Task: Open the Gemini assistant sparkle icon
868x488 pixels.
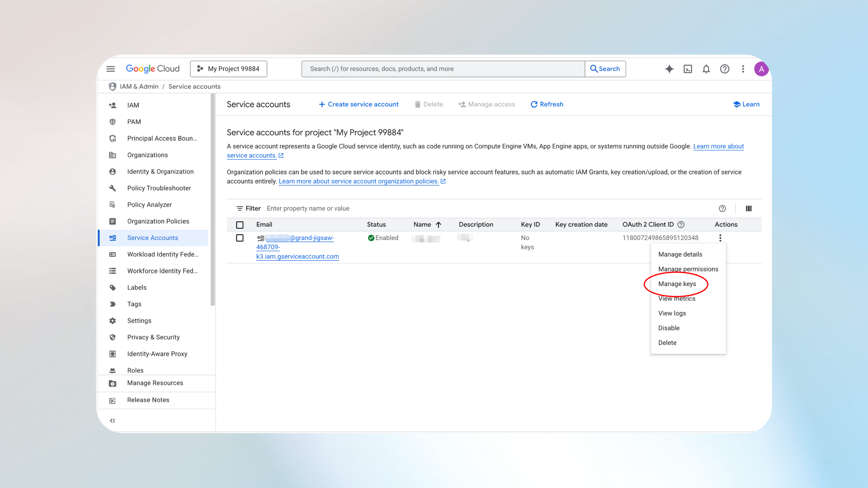Action: pos(669,69)
